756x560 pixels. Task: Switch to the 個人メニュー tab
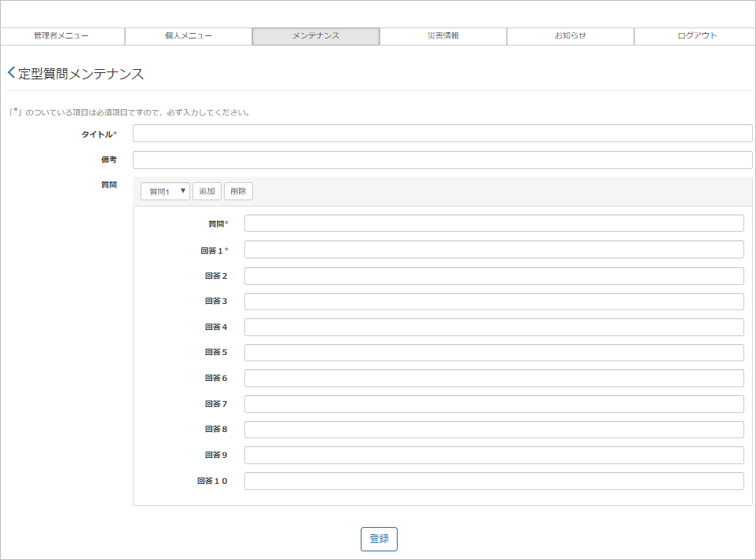(189, 36)
